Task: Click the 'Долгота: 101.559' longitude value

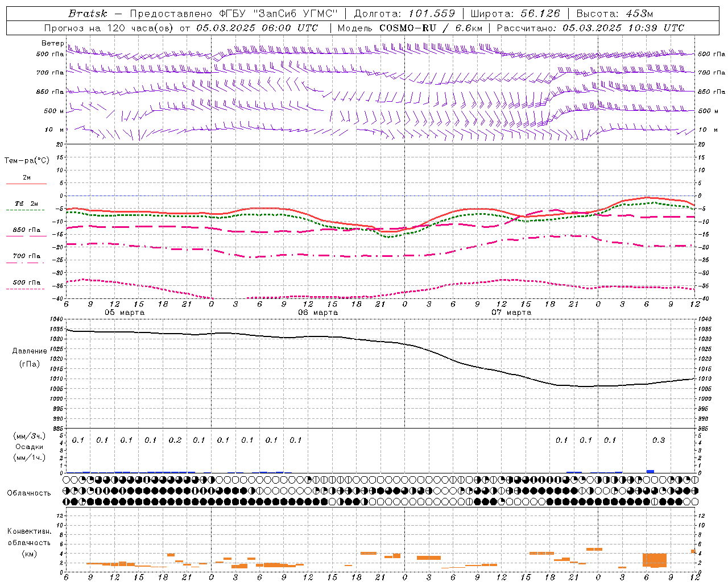Action: click(x=404, y=14)
